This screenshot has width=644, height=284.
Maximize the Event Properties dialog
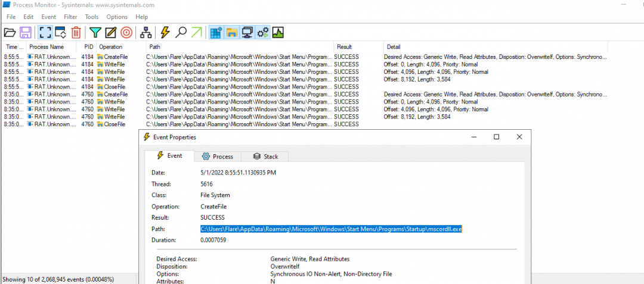(496, 137)
